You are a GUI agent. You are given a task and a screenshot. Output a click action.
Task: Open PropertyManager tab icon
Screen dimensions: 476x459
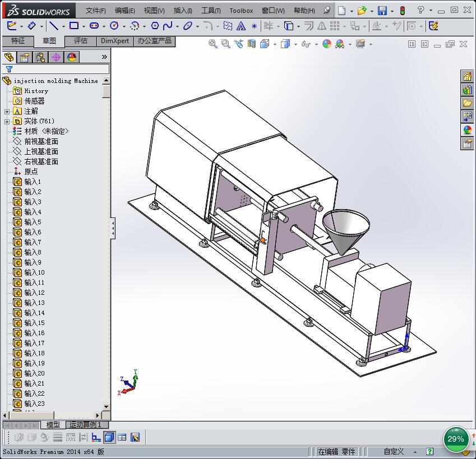[25, 57]
